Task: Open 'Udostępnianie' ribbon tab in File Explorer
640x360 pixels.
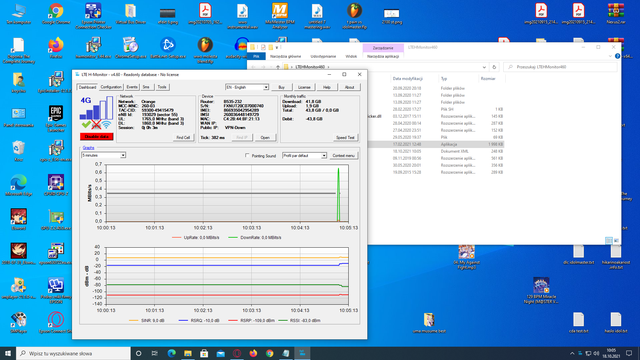Action: click(x=323, y=56)
